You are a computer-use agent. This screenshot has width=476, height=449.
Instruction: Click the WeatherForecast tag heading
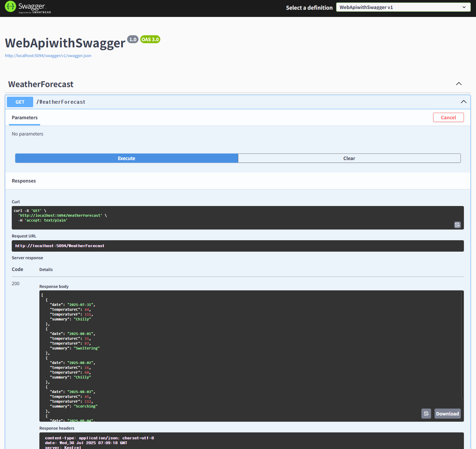click(x=41, y=84)
